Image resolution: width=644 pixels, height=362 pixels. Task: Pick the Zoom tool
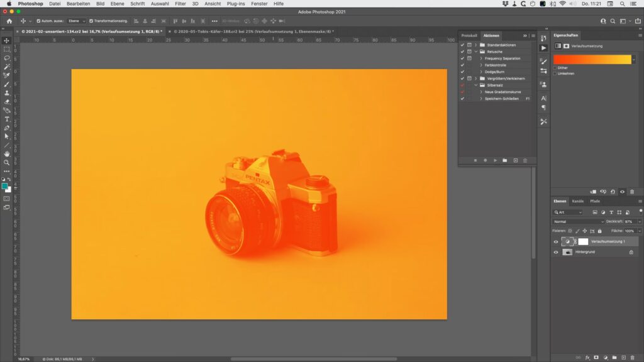point(7,162)
